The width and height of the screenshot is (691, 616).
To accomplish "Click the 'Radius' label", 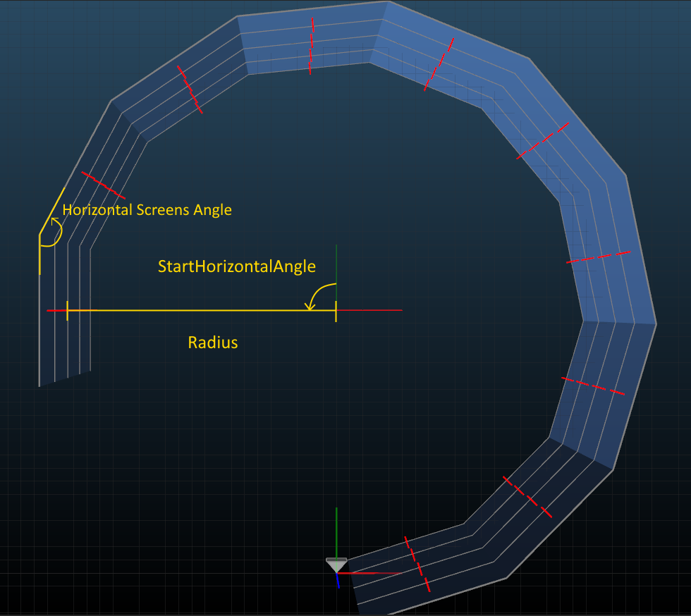I will [x=213, y=343].
